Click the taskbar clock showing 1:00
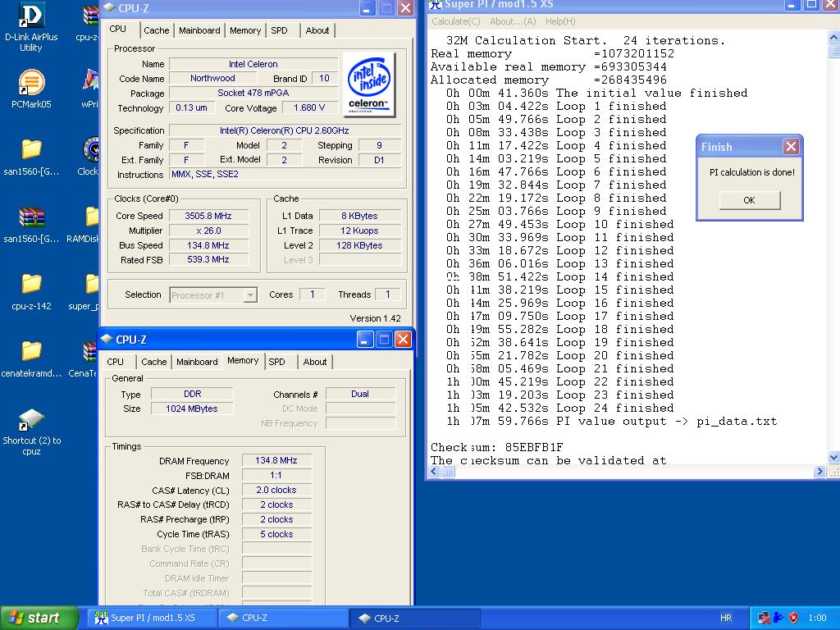This screenshot has height=630, width=840. pos(817,618)
